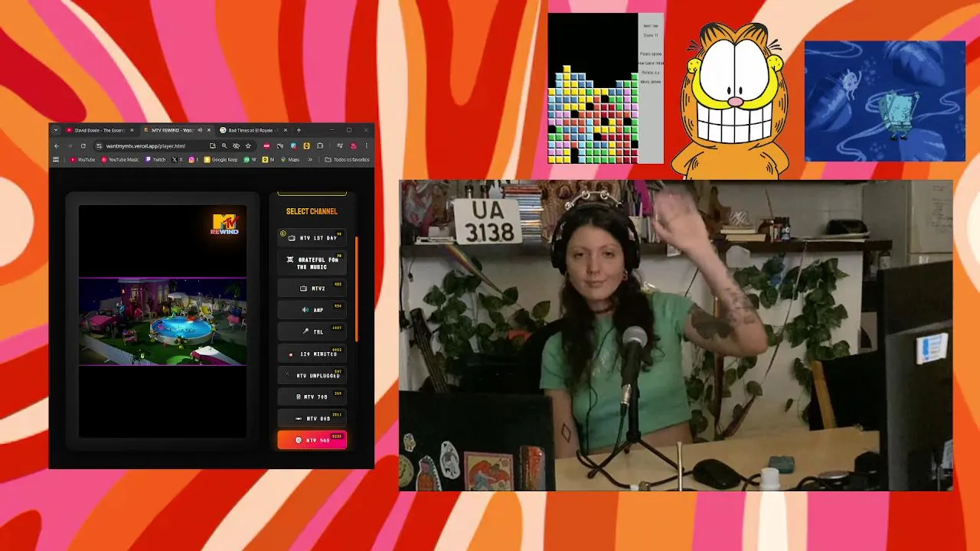The height and width of the screenshot is (551, 980).
Task: Open a new browser tab
Action: coord(299,130)
